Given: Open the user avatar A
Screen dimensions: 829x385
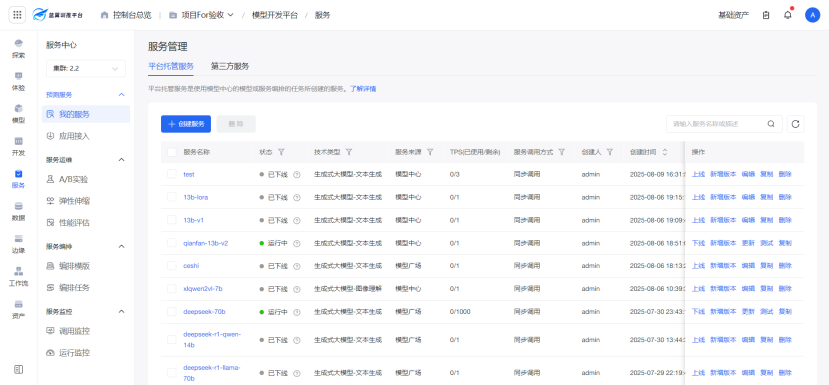Looking at the screenshot, I should click(x=812, y=15).
